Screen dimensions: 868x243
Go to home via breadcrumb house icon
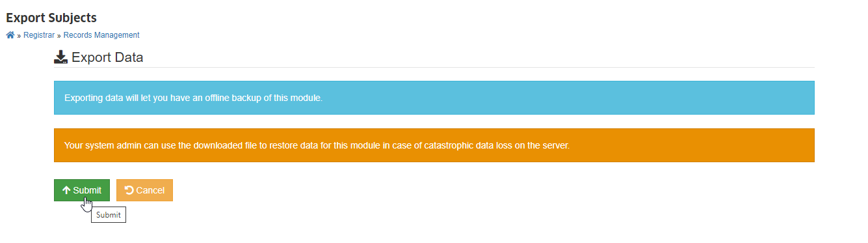10,35
